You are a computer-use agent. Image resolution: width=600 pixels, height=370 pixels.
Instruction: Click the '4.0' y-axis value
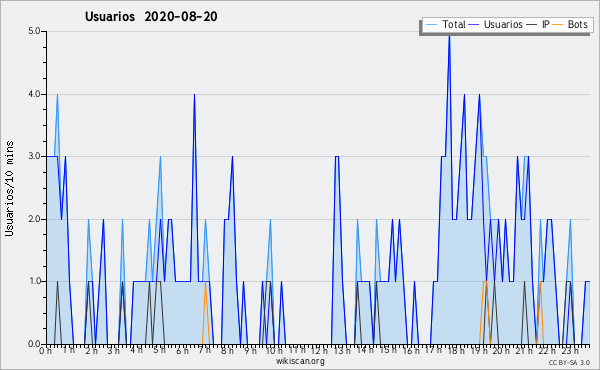[34, 94]
